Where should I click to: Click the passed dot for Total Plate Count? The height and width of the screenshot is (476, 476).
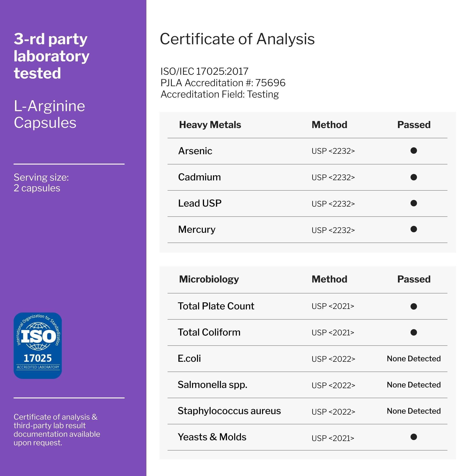pyautogui.click(x=414, y=306)
